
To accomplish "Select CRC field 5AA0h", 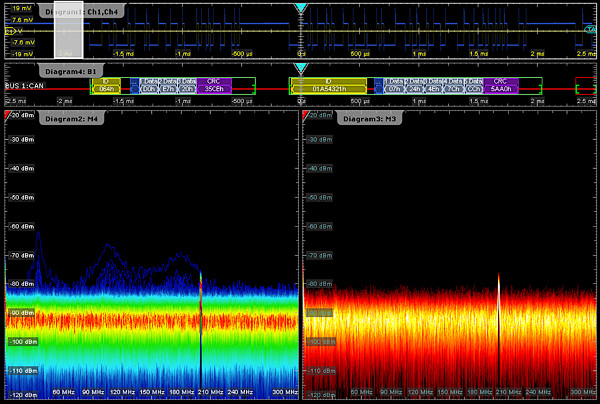I will [501, 86].
